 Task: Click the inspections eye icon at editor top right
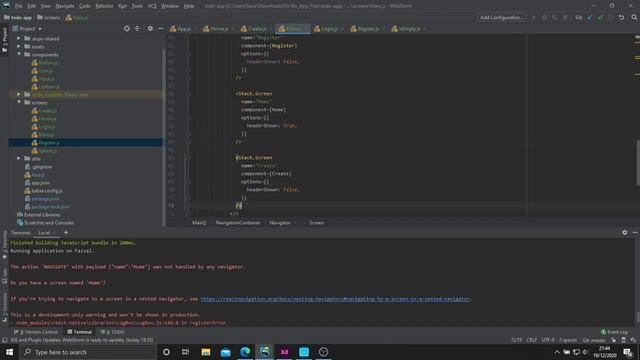click(637, 37)
